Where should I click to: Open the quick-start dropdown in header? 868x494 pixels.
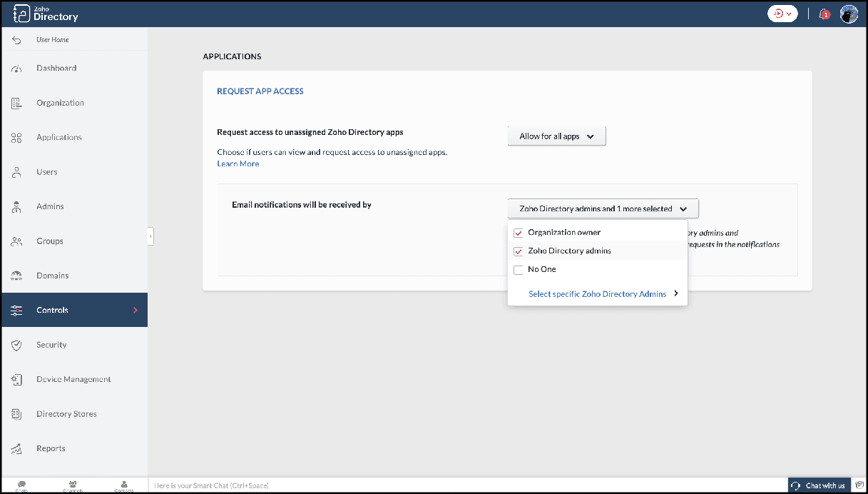[782, 14]
